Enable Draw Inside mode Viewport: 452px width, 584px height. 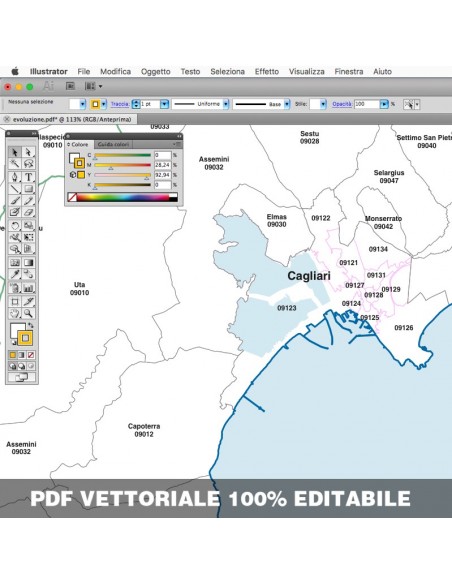31,366
